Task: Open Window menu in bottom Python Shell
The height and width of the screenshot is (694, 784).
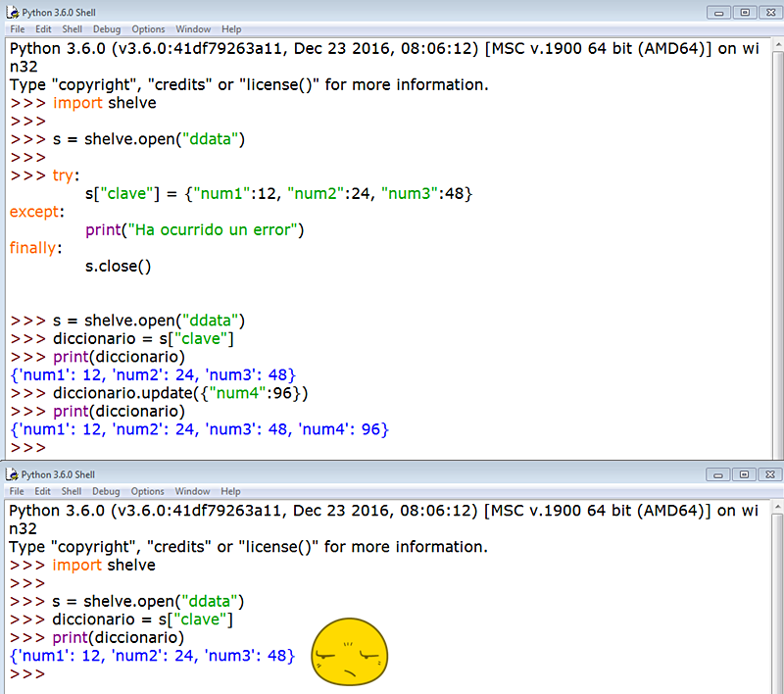Action: [192, 491]
